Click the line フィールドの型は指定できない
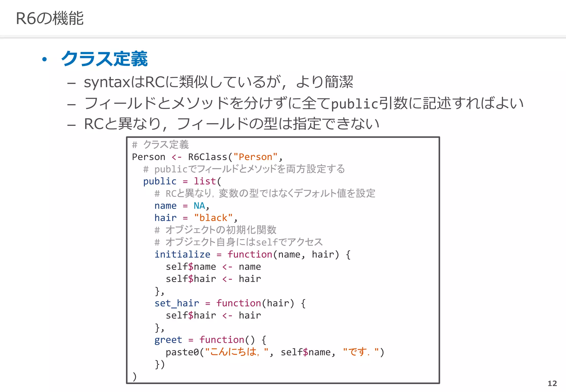The height and width of the screenshot is (392, 566). click(x=232, y=124)
